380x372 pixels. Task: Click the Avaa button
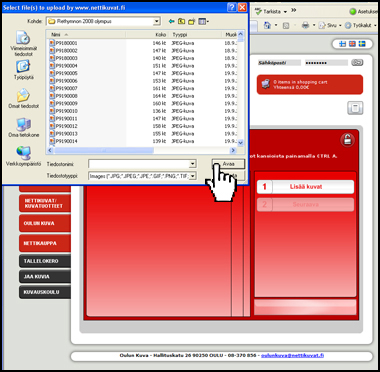pyautogui.click(x=229, y=164)
